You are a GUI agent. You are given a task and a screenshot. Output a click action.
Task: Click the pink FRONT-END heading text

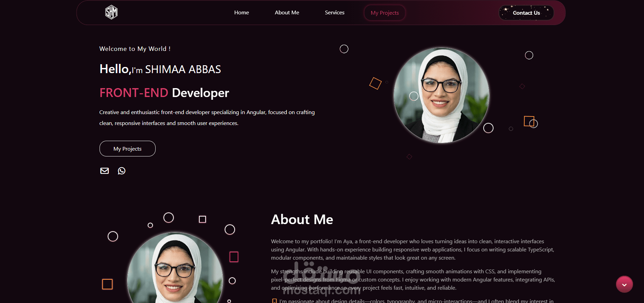click(x=134, y=93)
